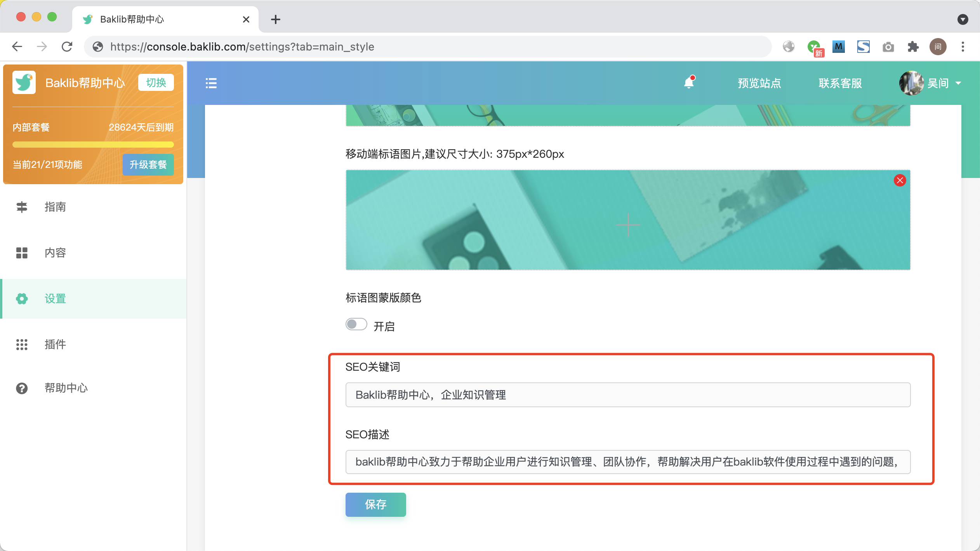
Task: Select 设置 in the sidebar
Action: 93,298
